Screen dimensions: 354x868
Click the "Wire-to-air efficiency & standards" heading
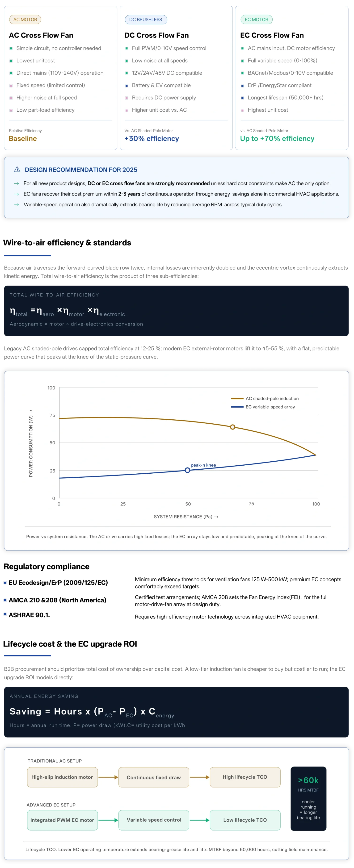(67, 243)
